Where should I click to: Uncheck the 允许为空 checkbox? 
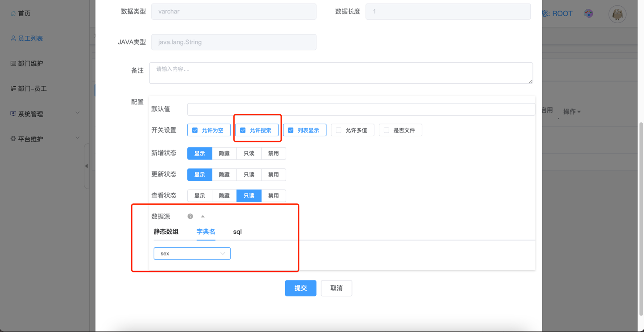click(195, 130)
